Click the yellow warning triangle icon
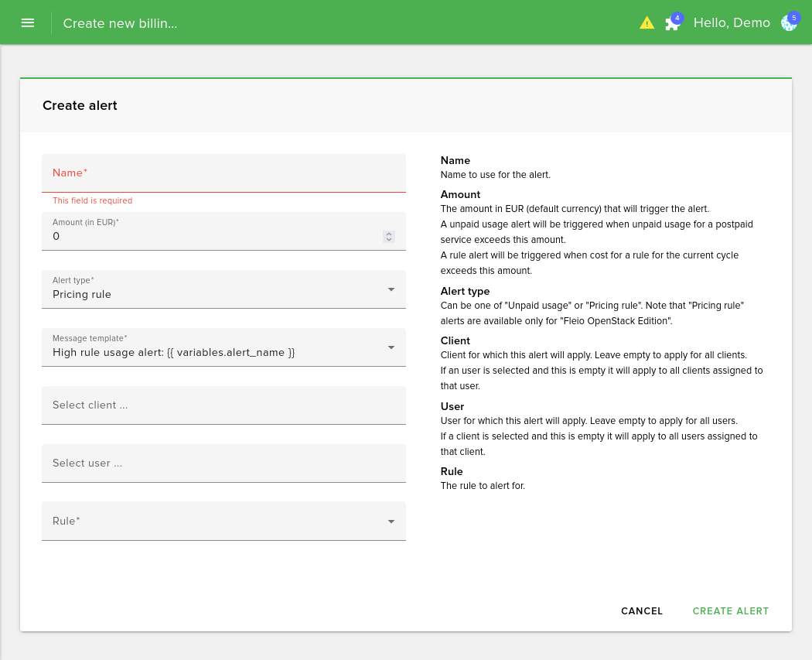 pyautogui.click(x=647, y=23)
